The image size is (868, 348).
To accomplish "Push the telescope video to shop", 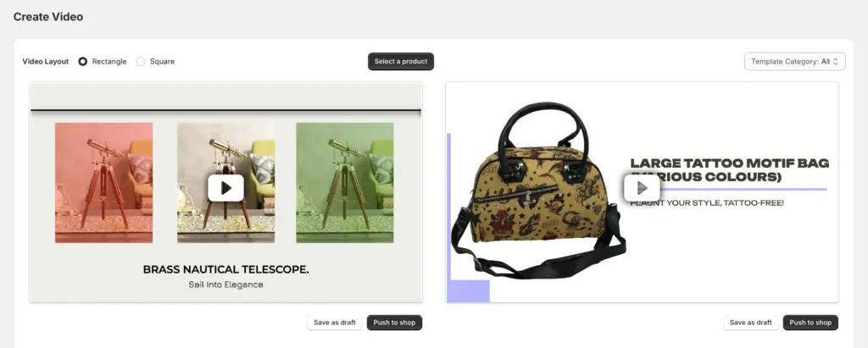I will click(394, 323).
